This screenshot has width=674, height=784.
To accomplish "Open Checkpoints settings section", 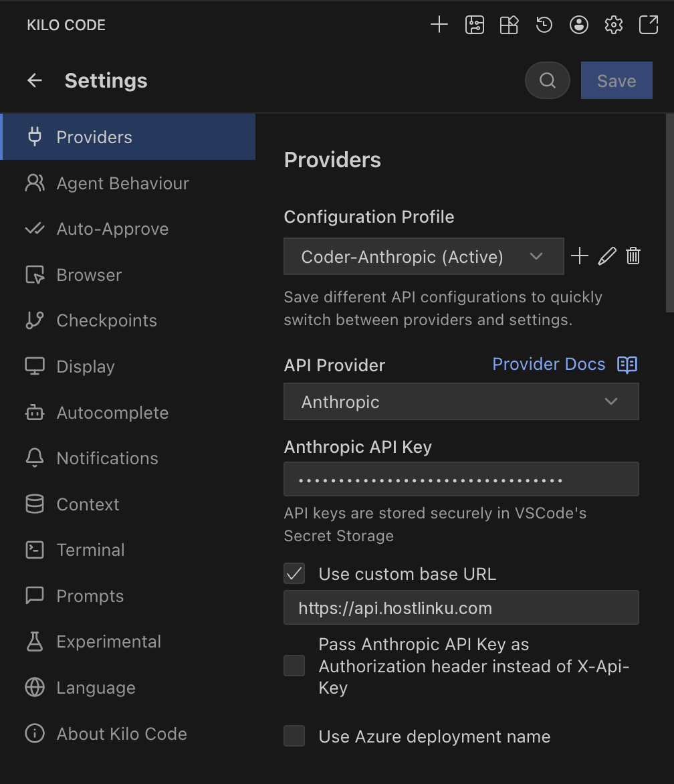I will click(x=129, y=320).
